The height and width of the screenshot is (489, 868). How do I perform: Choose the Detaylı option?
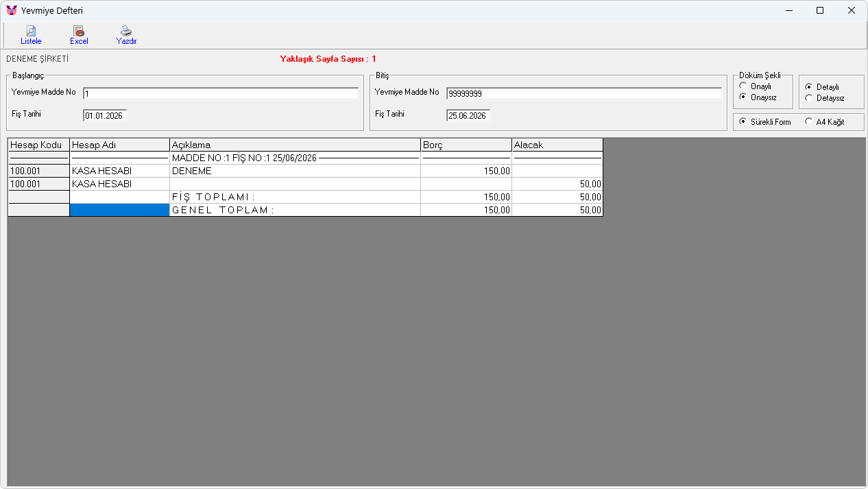(809, 87)
